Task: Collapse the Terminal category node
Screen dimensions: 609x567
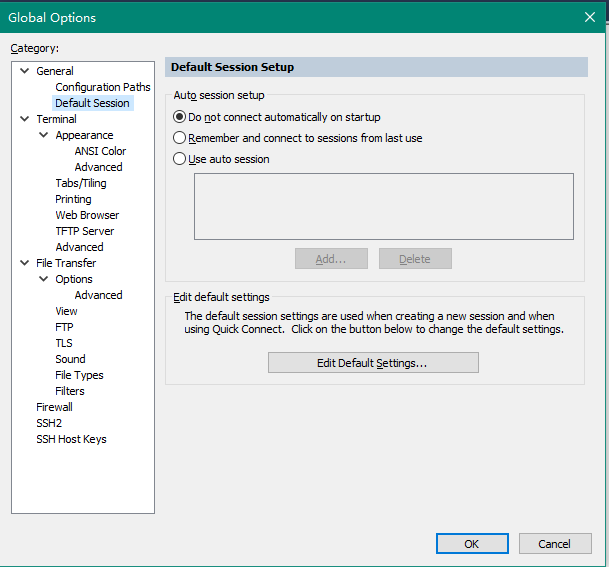Action: (25, 119)
